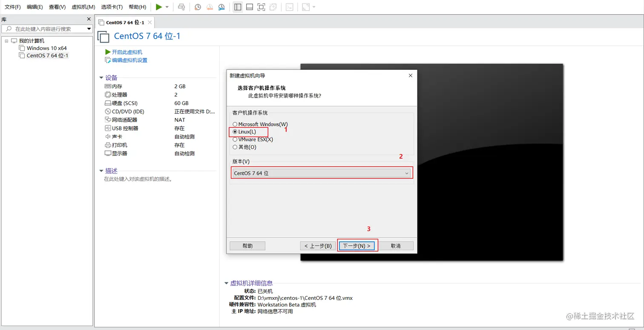Click the stretch guest display icon
Image resolution: width=644 pixels, height=330 pixels.
coord(305,7)
